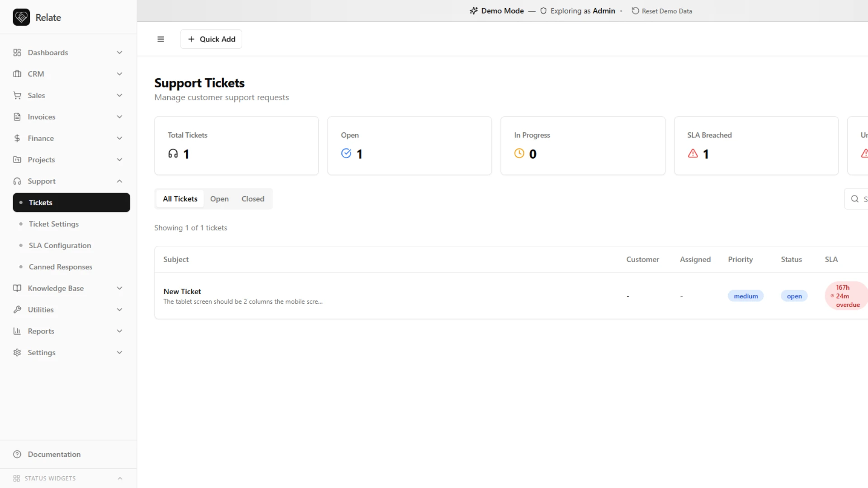Expand the Utilities section chevron
This screenshot has height=488, width=868.
click(119, 310)
